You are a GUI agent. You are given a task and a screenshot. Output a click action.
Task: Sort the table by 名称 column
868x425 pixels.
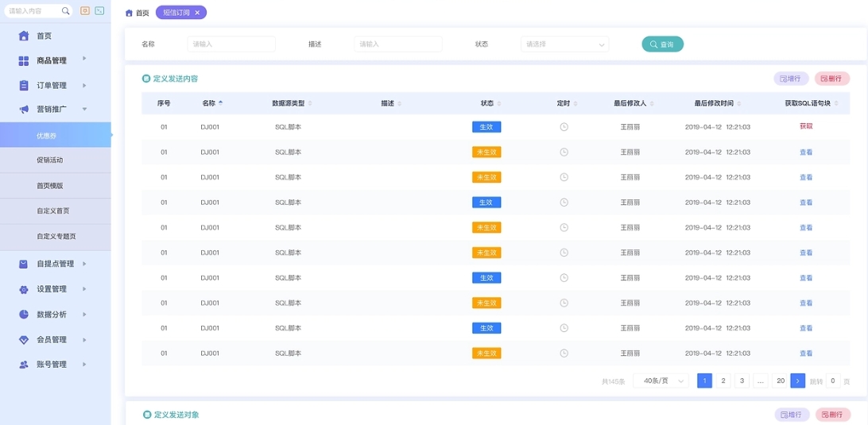pos(221,103)
